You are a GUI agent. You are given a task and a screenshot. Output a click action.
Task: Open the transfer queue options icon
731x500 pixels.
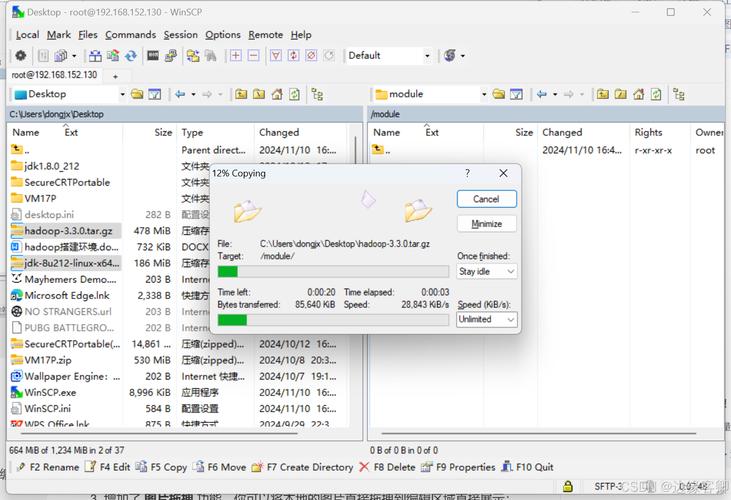(x=61, y=55)
